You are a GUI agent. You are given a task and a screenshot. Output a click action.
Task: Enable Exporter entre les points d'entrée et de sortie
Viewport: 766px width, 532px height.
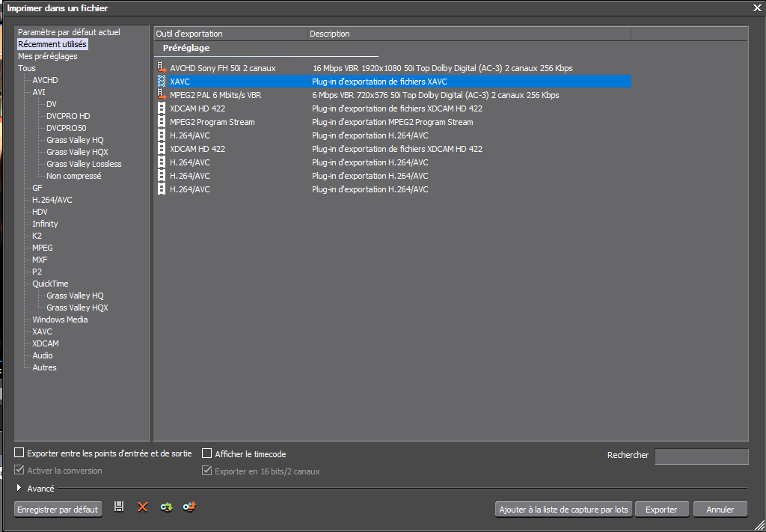[x=19, y=453]
